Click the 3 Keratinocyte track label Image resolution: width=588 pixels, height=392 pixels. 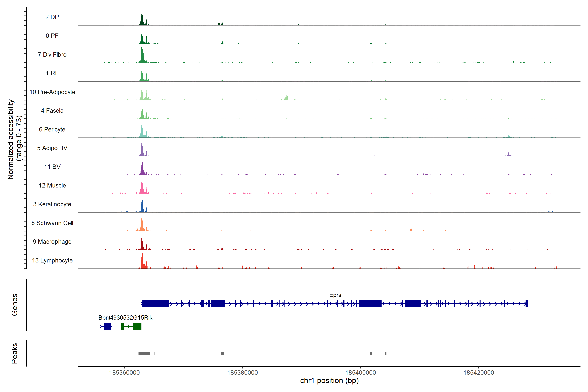click(x=52, y=204)
